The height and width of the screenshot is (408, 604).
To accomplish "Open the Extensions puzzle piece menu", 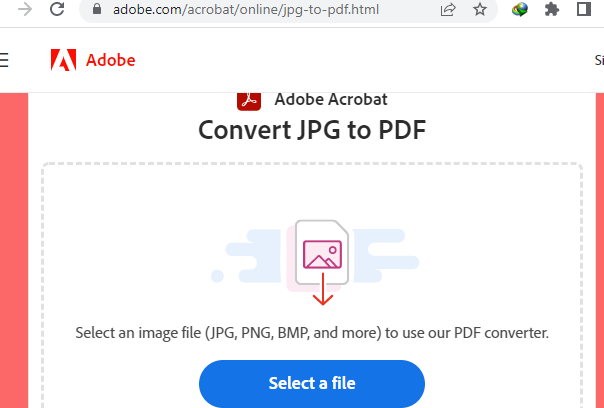I will pyautogui.click(x=552, y=9).
